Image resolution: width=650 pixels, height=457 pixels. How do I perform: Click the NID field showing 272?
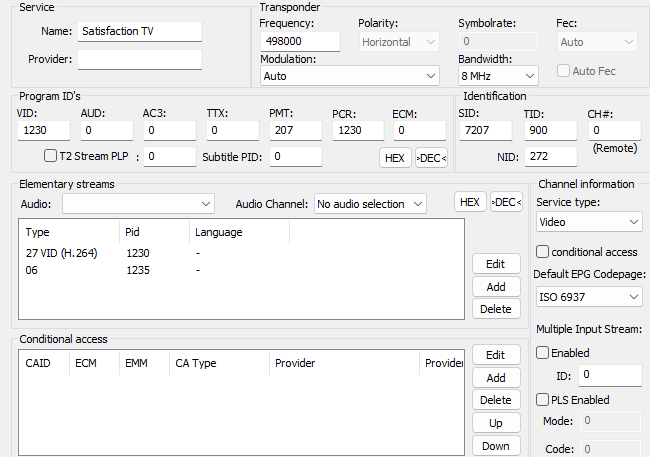[x=551, y=157]
